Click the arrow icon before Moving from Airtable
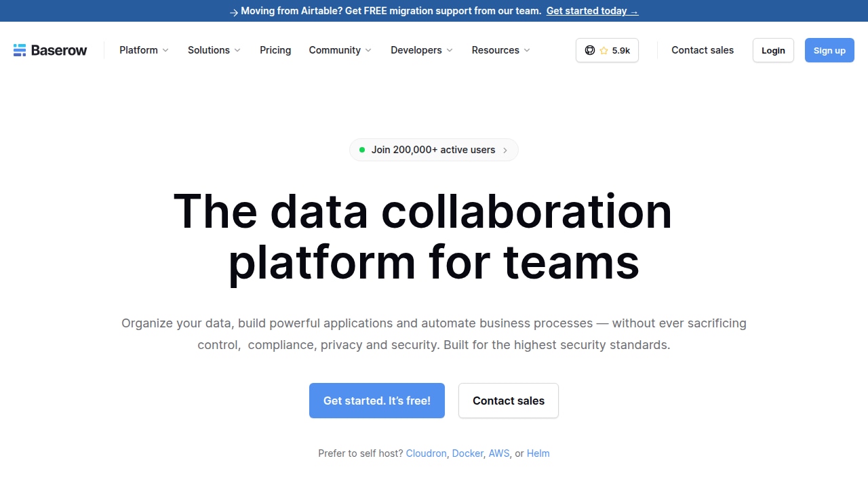This screenshot has width=868, height=488. click(233, 12)
